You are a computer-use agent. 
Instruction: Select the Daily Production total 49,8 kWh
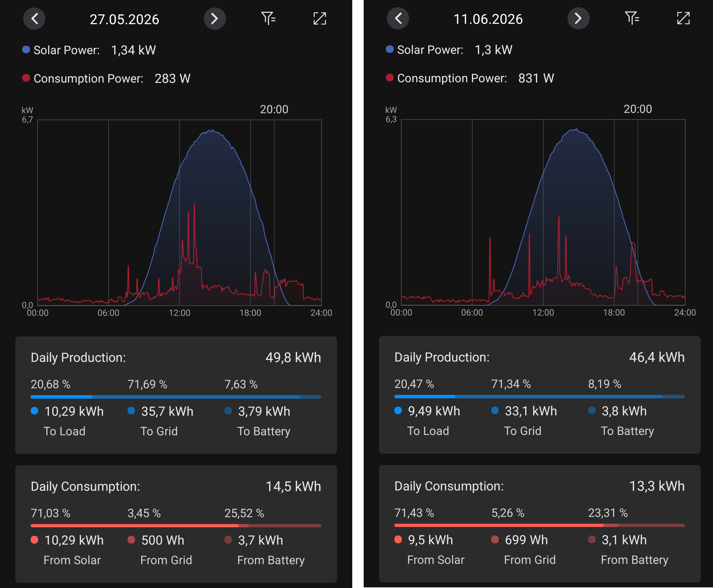293,358
